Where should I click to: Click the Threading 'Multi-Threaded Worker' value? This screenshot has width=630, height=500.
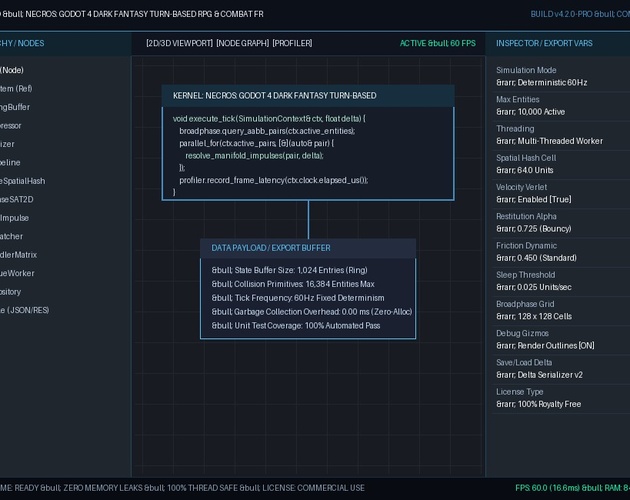coord(549,141)
